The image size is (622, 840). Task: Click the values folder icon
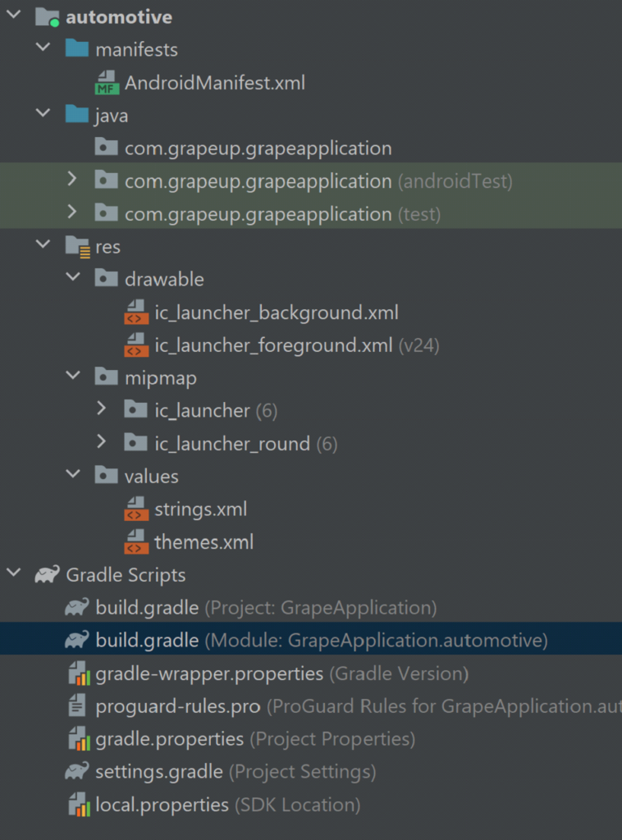[x=106, y=475]
